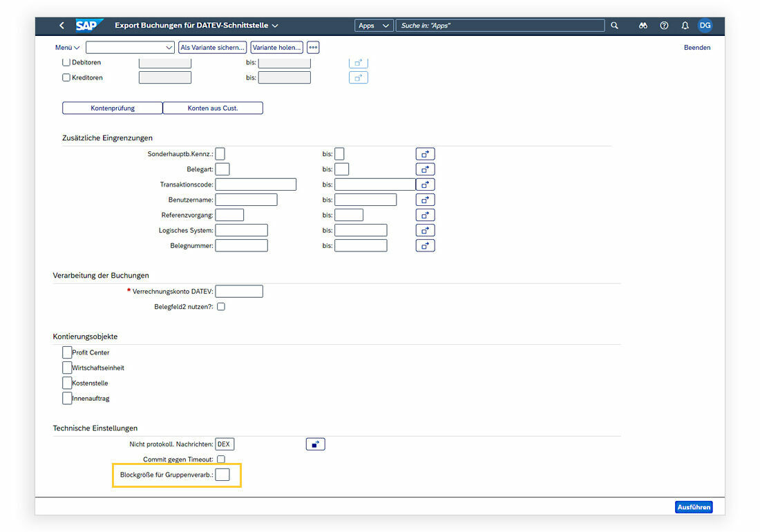Enable Commit gegen Timeout
The width and height of the screenshot is (760, 532).
(x=220, y=459)
